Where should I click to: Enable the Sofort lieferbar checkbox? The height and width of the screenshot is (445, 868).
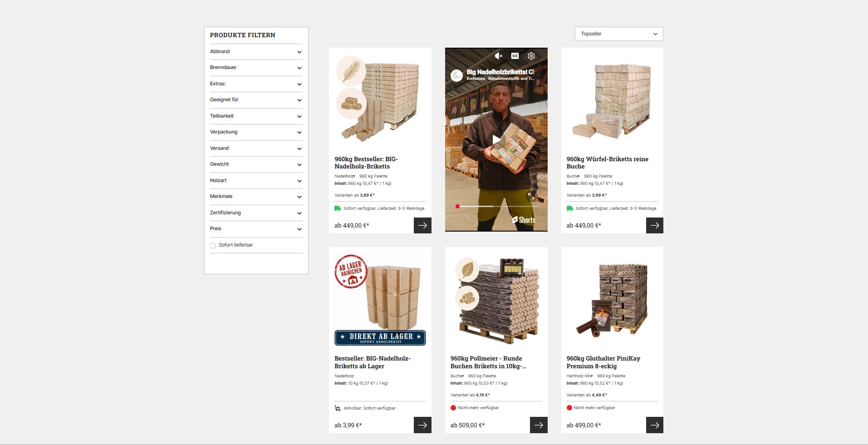[x=213, y=245]
